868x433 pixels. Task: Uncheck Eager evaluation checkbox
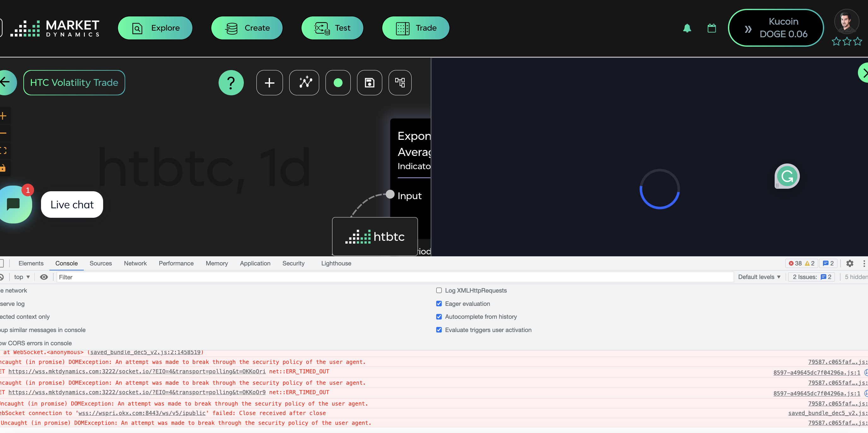click(439, 304)
